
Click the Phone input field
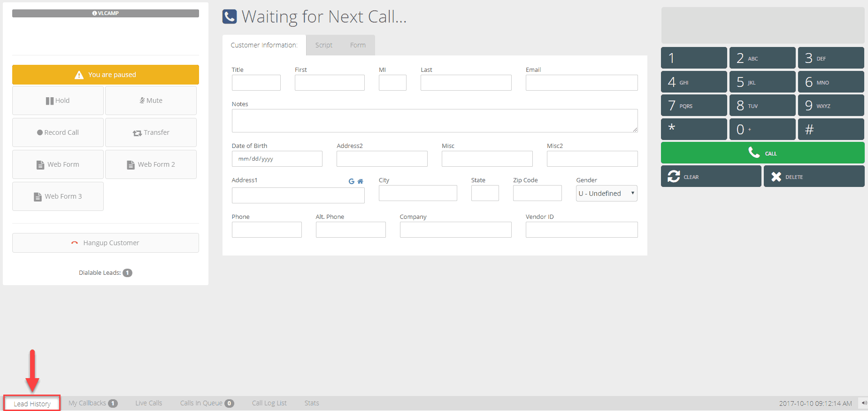click(x=267, y=230)
